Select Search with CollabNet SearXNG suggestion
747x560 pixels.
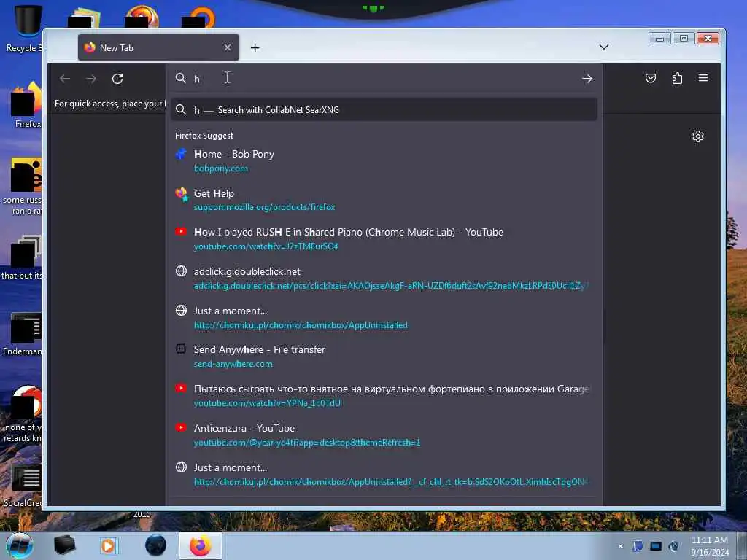coord(384,110)
